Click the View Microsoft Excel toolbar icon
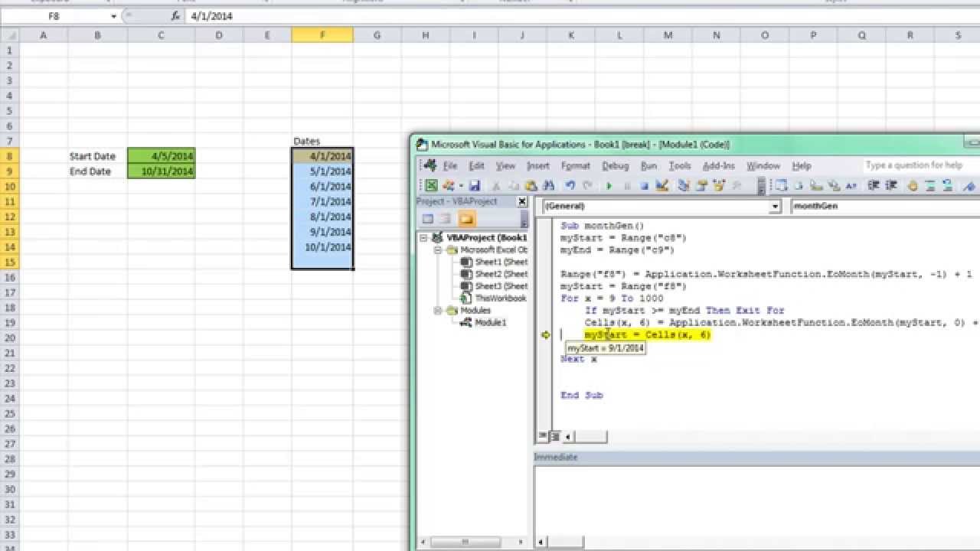Image resolution: width=980 pixels, height=551 pixels. pyautogui.click(x=432, y=185)
